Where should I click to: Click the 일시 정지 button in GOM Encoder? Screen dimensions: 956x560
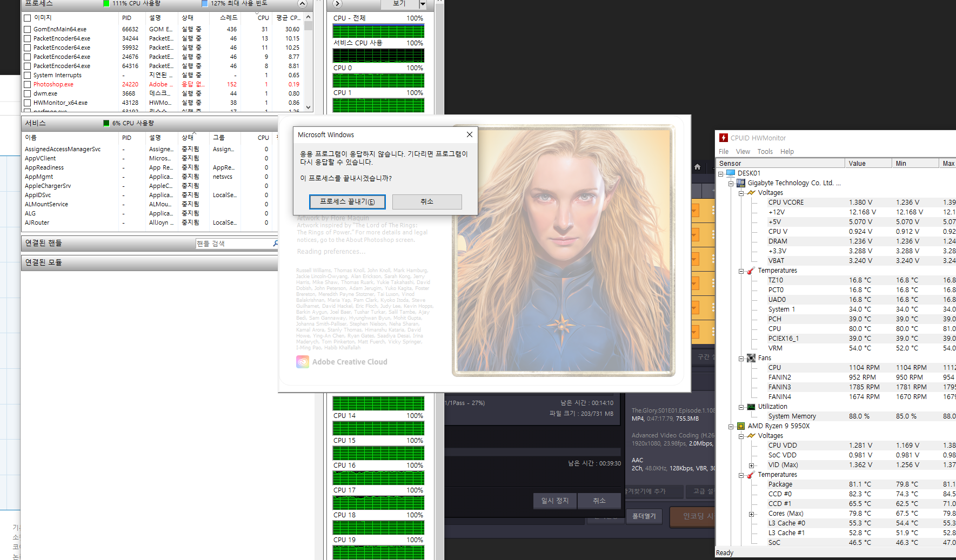point(555,501)
